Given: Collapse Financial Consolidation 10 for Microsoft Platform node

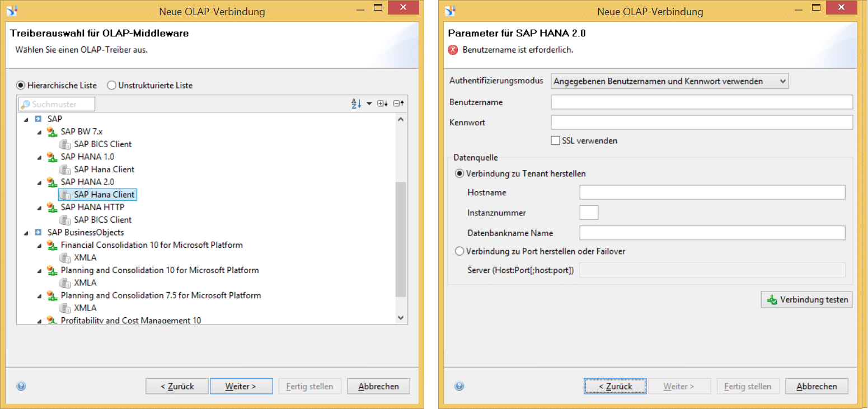Looking at the screenshot, I should click(x=39, y=246).
